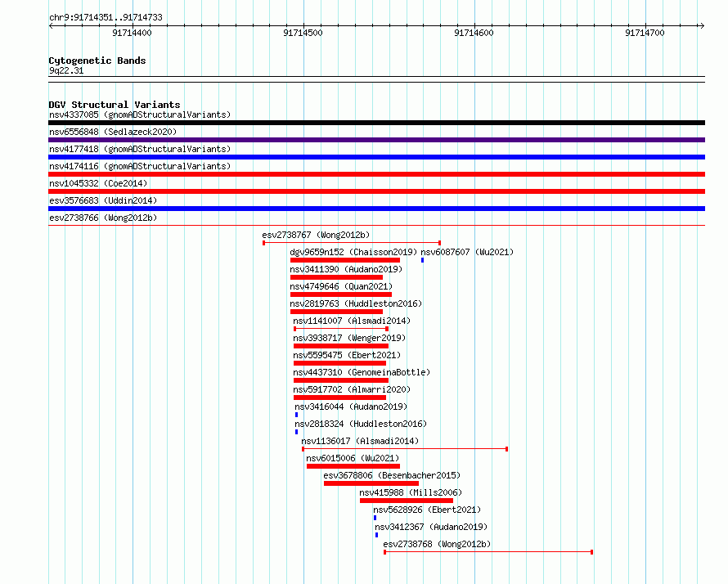Select the red dgv9659n152 variant bar
Viewport: 728px width, 584px height.
[x=345, y=260]
